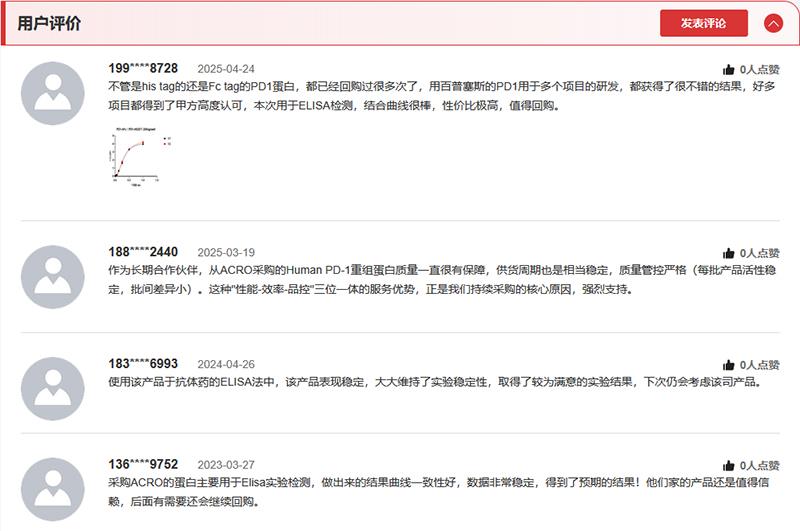Select the username 188****2440
800x531 pixels.
coord(143,251)
